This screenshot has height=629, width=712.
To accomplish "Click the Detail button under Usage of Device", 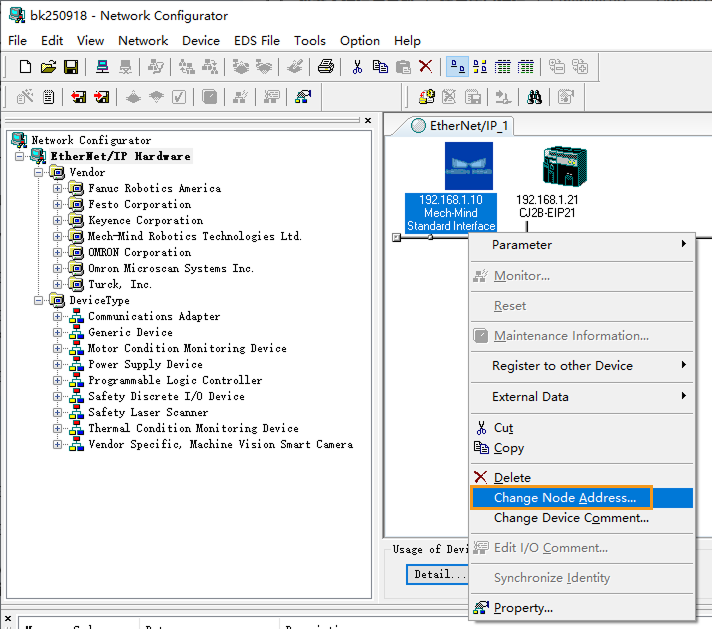I will coord(438,574).
